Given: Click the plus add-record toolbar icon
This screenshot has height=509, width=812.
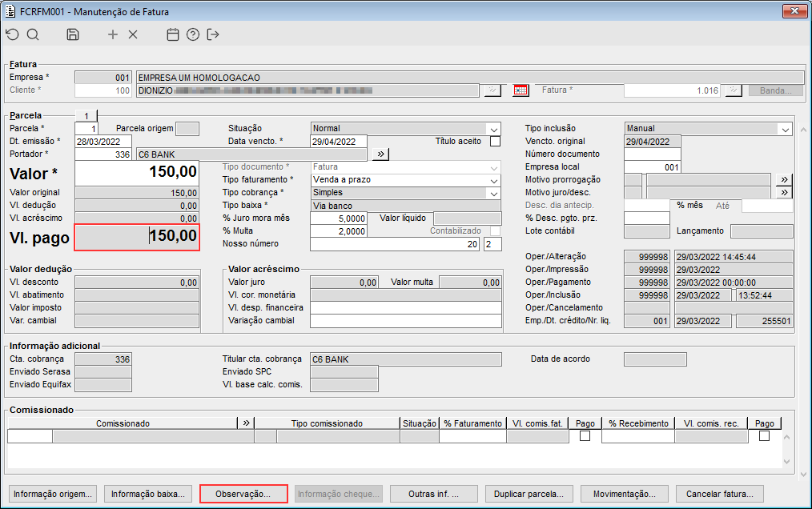Looking at the screenshot, I should click(112, 34).
